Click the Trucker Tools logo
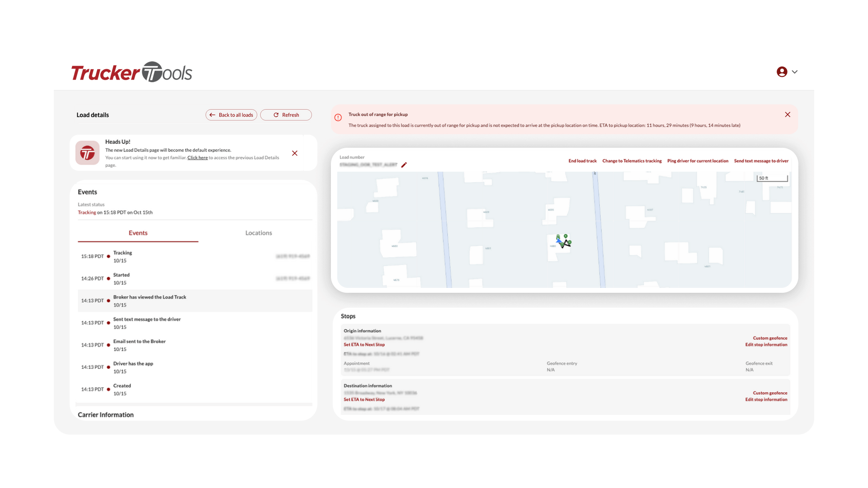 click(x=131, y=72)
